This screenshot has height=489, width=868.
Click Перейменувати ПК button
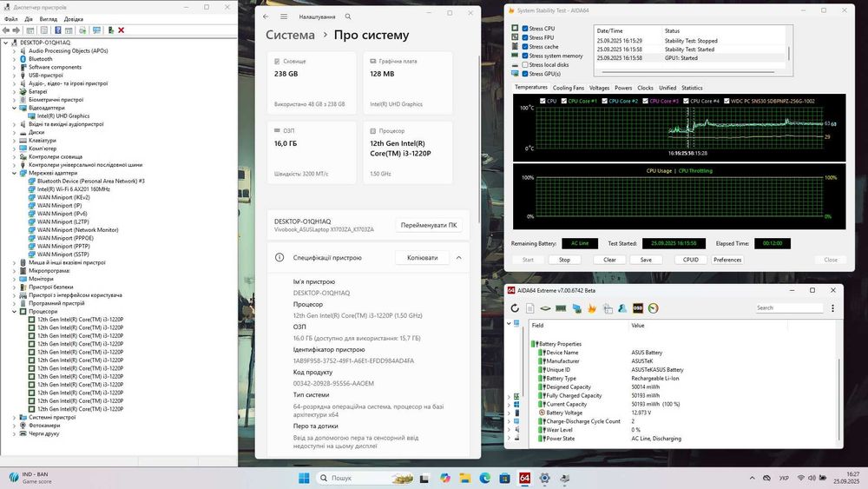[x=429, y=226]
